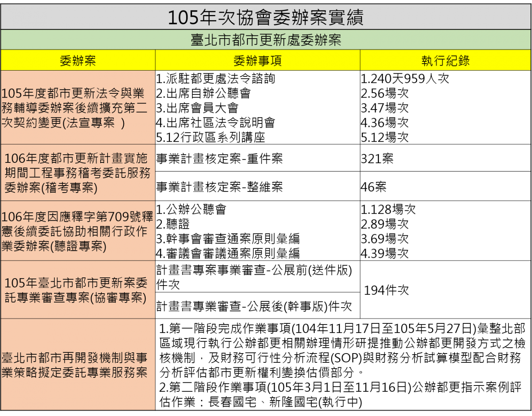The height and width of the screenshot is (416, 532).
Task: Click "事業計畫核定案-重件案"
Action: pyautogui.click(x=219, y=159)
